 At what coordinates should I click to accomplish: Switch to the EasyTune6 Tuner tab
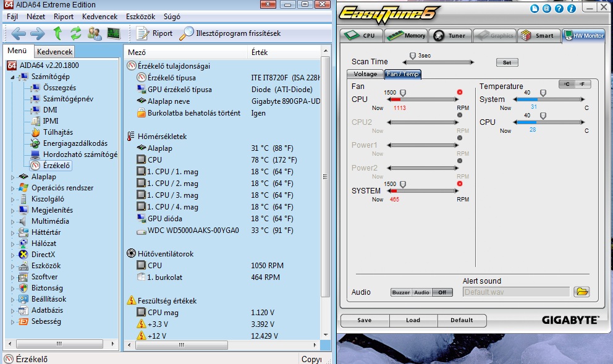[450, 36]
